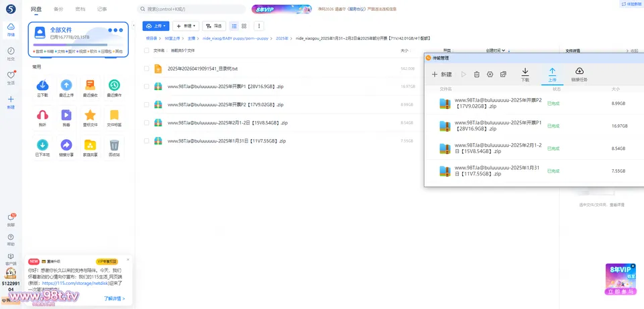Open file 2025年20260419091541_目录树.txt

pos(203,69)
